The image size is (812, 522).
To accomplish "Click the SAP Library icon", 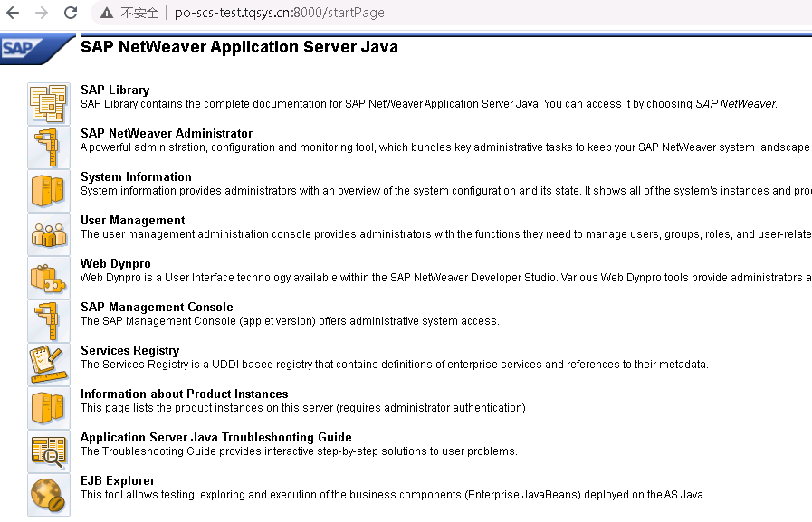I will coord(49,103).
